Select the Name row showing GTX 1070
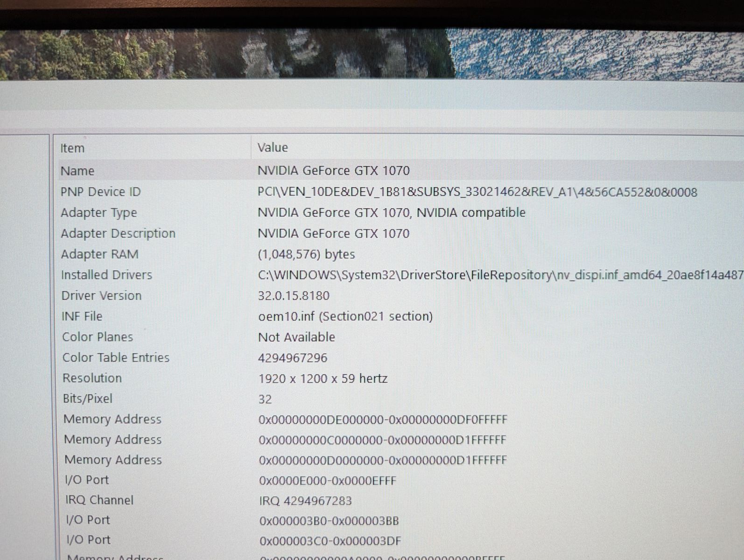The width and height of the screenshot is (744, 560). coord(77,171)
